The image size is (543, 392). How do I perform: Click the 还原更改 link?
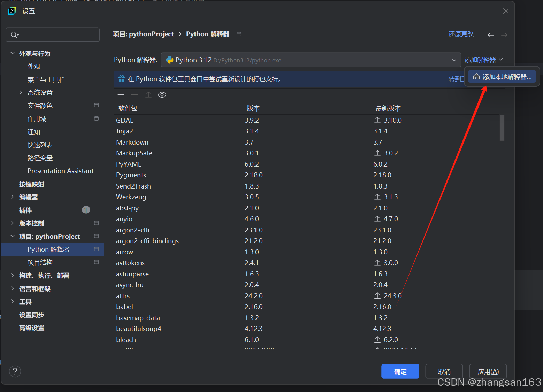461,34
